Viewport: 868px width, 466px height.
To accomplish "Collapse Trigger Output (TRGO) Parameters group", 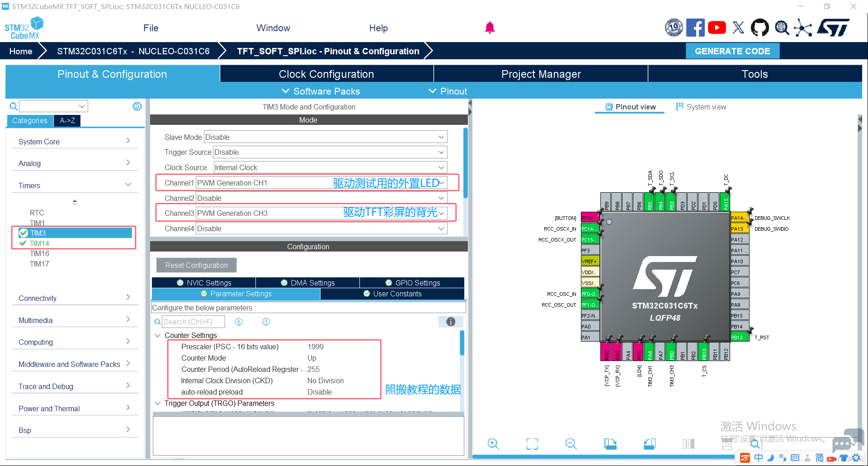I will (158, 403).
